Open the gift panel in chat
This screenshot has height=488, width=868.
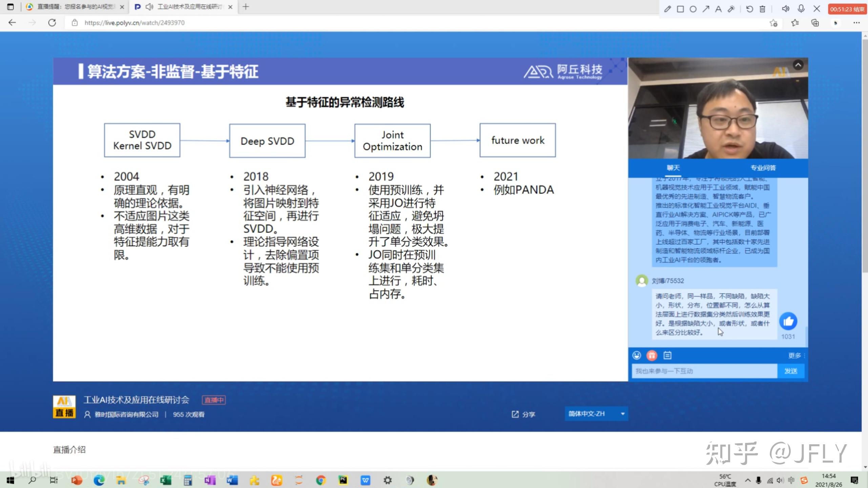pyautogui.click(x=652, y=355)
